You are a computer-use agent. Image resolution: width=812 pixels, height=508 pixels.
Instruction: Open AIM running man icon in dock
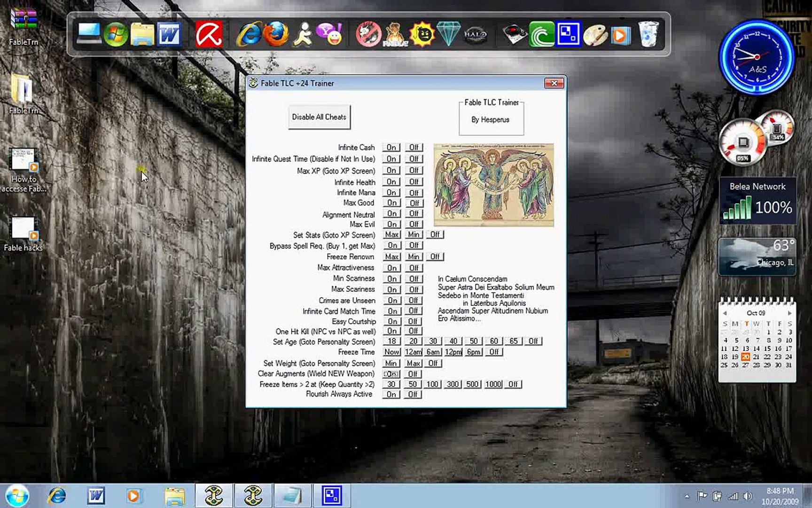[302, 34]
